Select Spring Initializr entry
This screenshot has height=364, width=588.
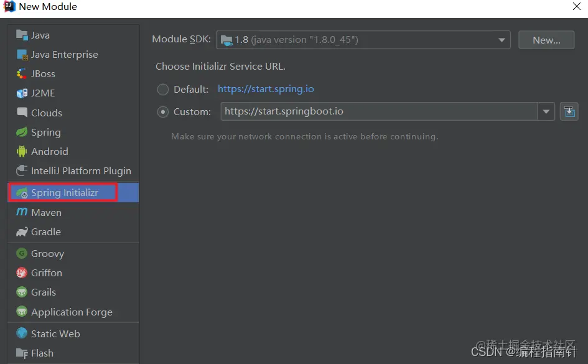click(73, 193)
